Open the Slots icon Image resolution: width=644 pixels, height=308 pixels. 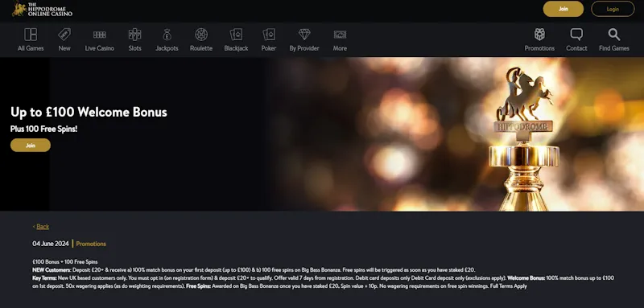[134, 35]
